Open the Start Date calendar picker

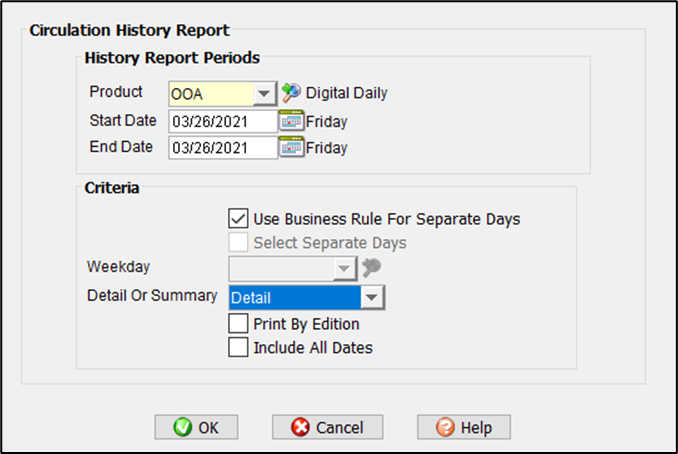290,121
